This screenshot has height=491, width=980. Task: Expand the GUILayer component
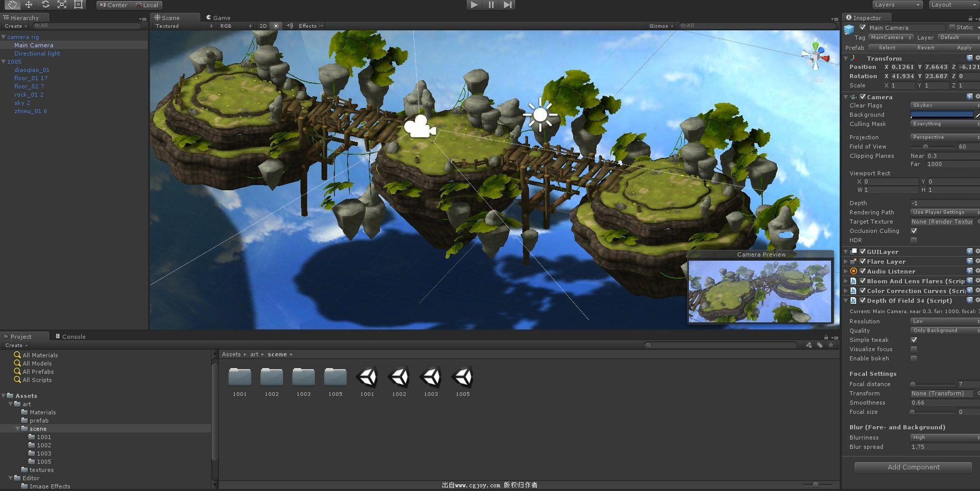click(x=846, y=252)
